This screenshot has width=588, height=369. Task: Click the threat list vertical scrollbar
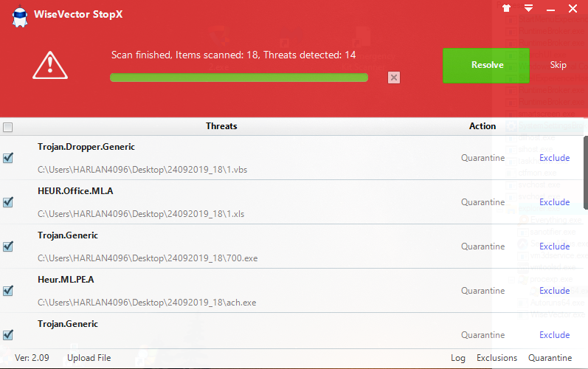(586, 172)
